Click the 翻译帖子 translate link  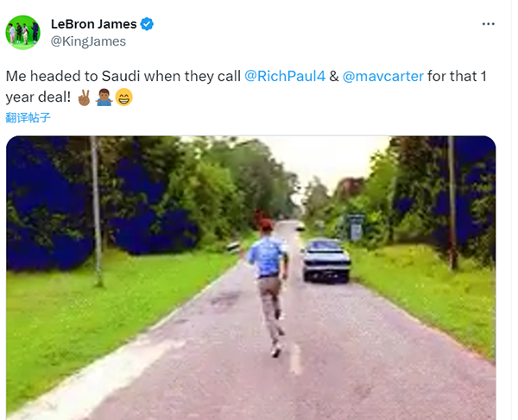[x=28, y=117]
